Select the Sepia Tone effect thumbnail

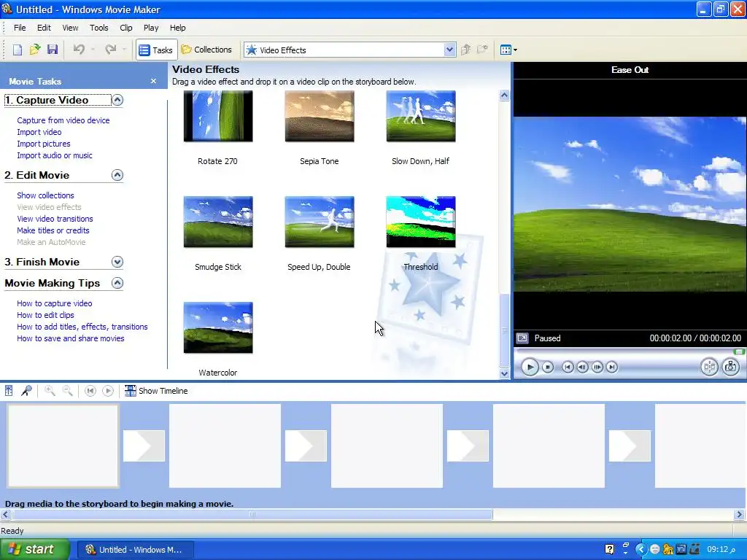[320, 116]
